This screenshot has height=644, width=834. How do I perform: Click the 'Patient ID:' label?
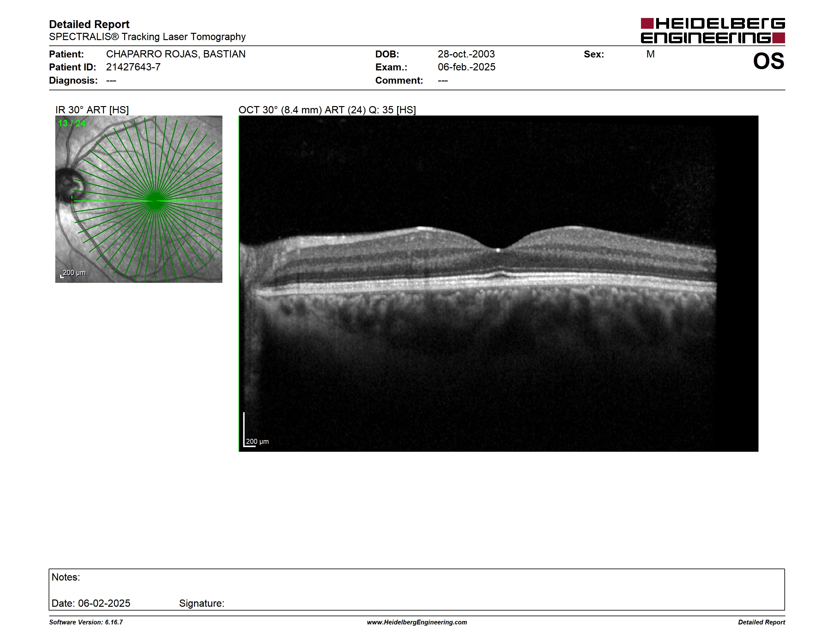73,67
